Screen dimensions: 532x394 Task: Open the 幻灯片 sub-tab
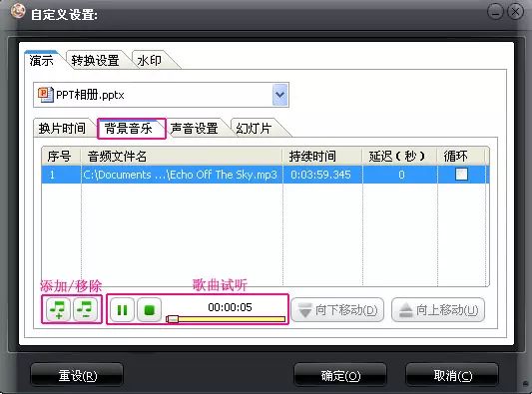point(254,128)
